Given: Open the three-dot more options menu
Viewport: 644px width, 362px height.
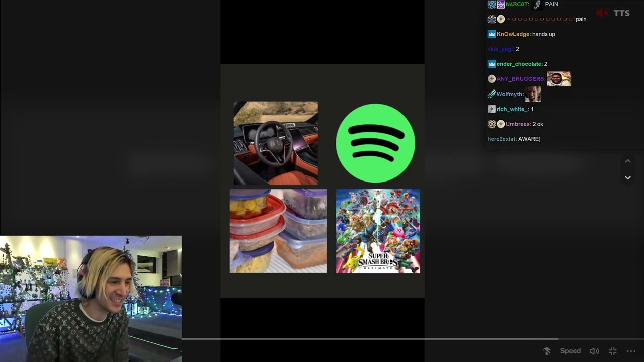Looking at the screenshot, I should (x=631, y=351).
